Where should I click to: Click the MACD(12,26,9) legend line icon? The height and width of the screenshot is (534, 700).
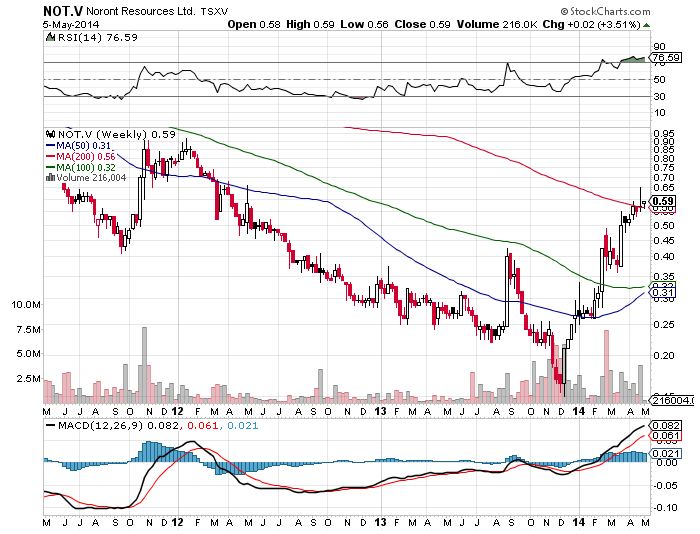click(x=52, y=426)
